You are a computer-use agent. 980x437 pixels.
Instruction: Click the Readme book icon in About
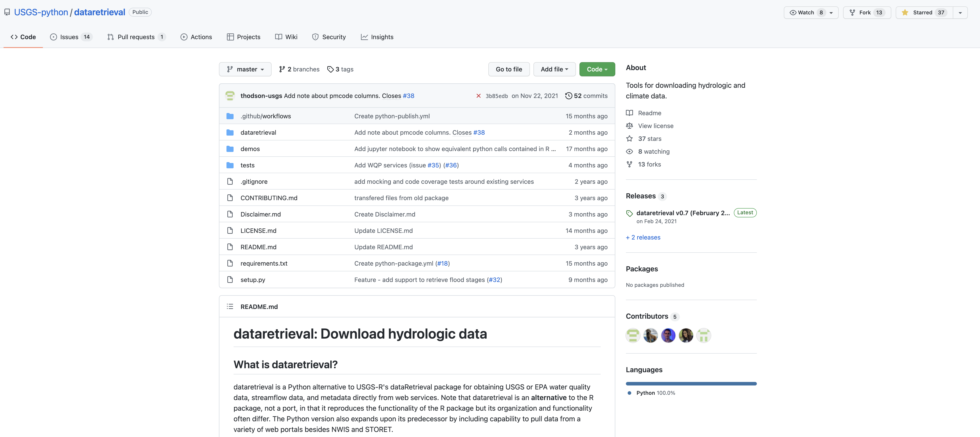pos(630,113)
